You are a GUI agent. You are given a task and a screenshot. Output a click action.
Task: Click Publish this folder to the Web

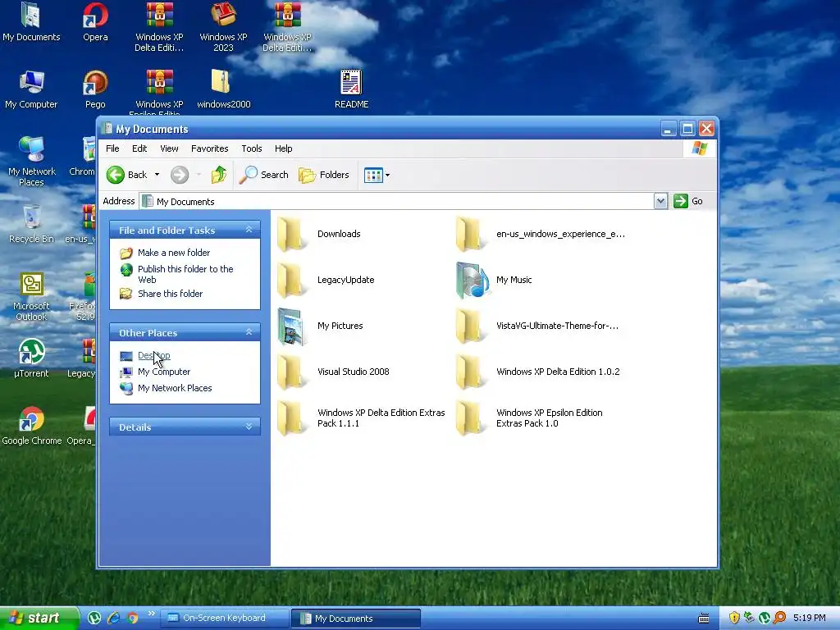coord(185,274)
